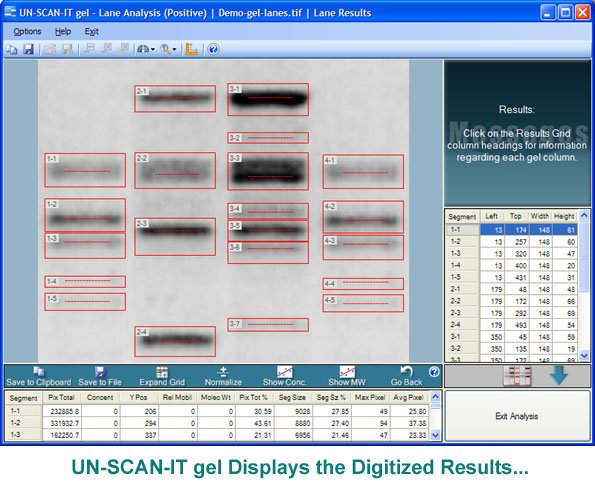The image size is (595, 486).
Task: Select segment box 2-1 on gel
Action: 175,99
